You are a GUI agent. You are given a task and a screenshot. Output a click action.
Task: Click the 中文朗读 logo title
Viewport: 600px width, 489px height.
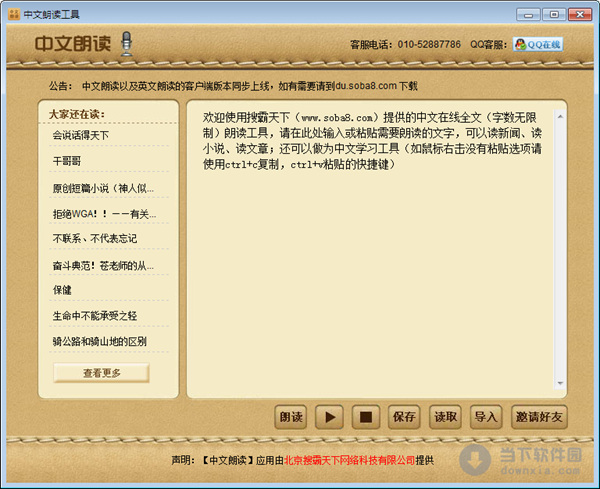(x=73, y=44)
